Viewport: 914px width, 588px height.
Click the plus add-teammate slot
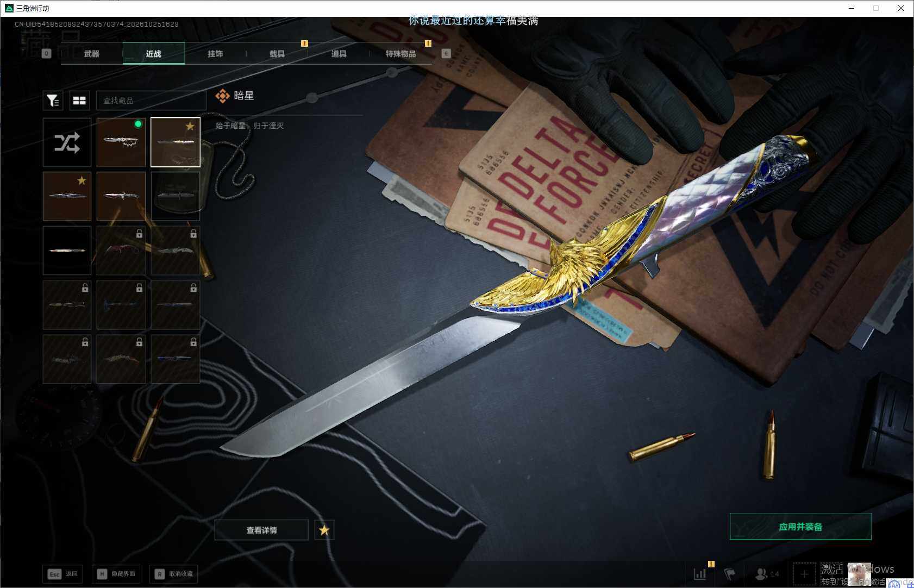804,574
